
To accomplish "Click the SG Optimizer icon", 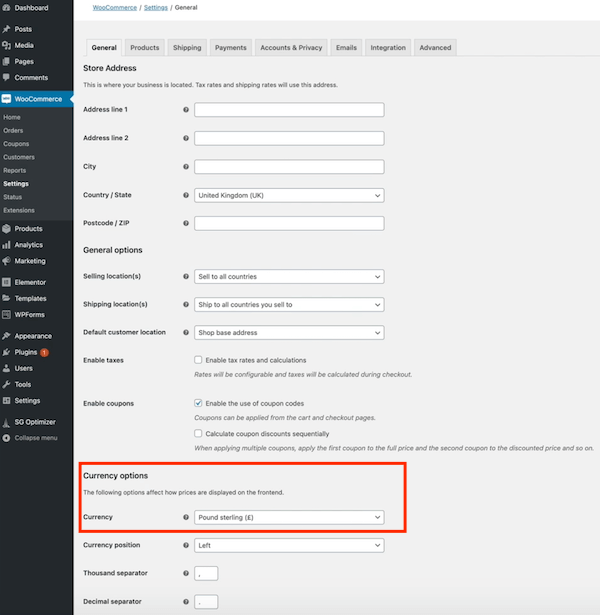I will pyautogui.click(x=7, y=422).
